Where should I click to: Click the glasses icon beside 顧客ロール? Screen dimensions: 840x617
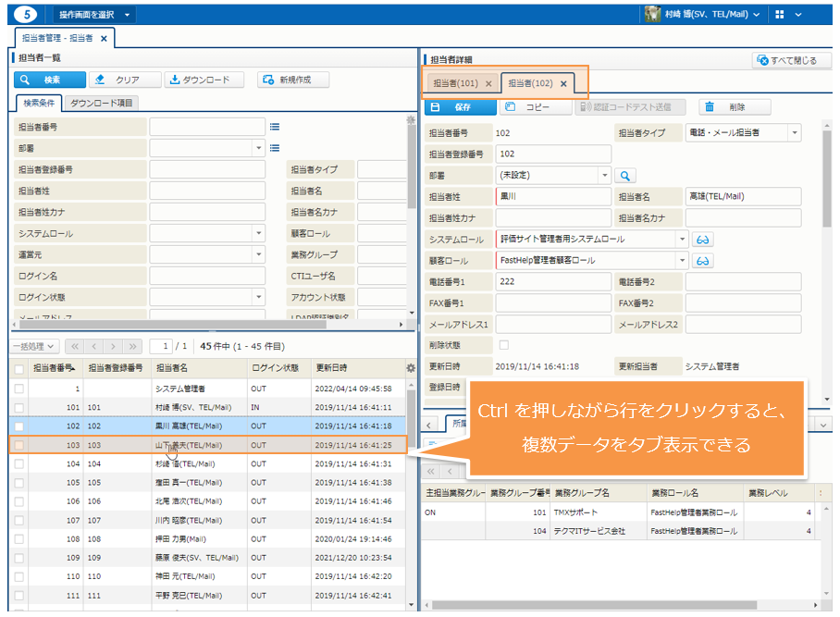704,261
